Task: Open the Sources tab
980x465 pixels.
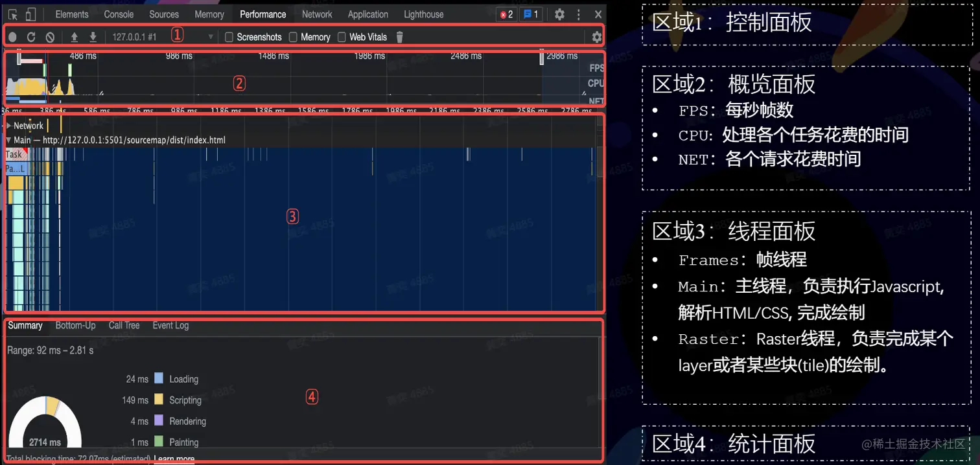Action: pyautogui.click(x=164, y=14)
